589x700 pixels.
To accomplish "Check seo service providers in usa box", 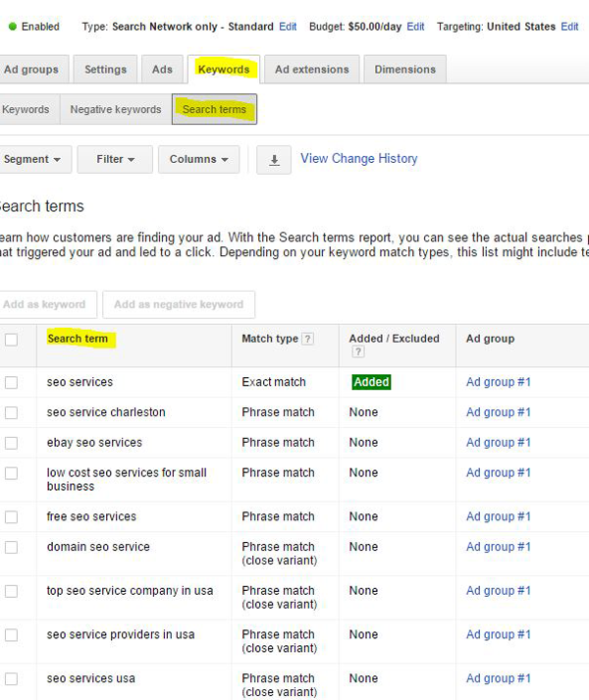I will coord(11,635).
